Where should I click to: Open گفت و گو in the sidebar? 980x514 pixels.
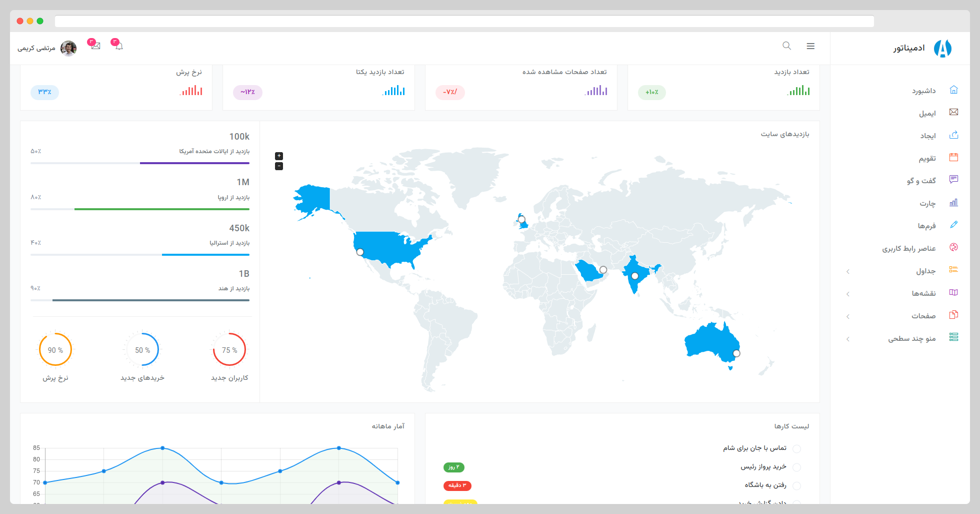pos(921,181)
